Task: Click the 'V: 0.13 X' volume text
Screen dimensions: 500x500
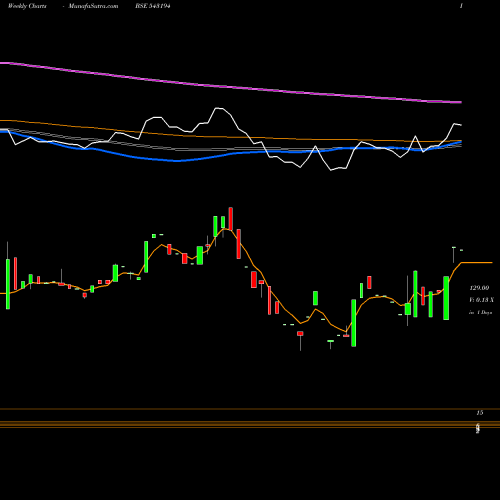Action: tap(481, 300)
